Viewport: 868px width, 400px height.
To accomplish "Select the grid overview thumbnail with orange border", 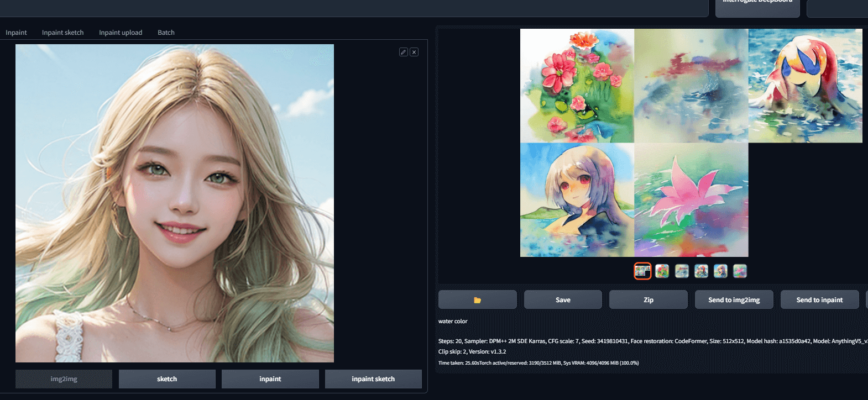I will [642, 271].
